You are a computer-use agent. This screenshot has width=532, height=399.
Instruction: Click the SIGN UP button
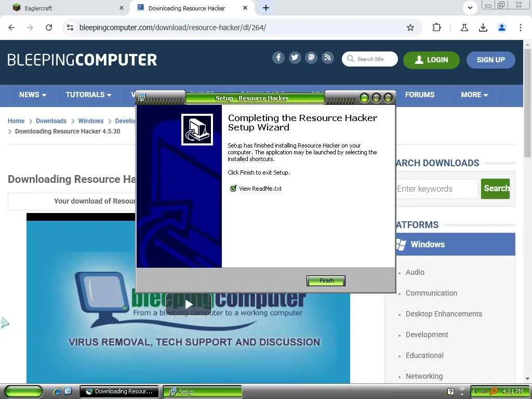490,60
